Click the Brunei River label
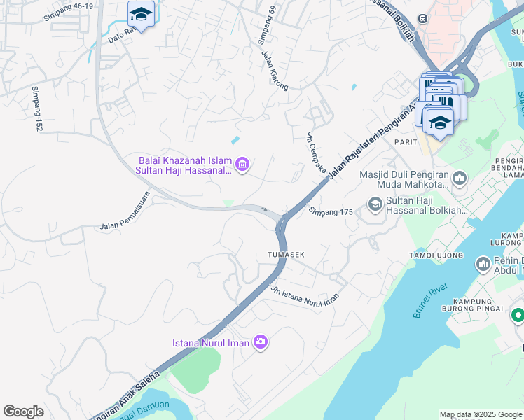Image resolution: width=524 pixels, height=420 pixels. point(429,300)
